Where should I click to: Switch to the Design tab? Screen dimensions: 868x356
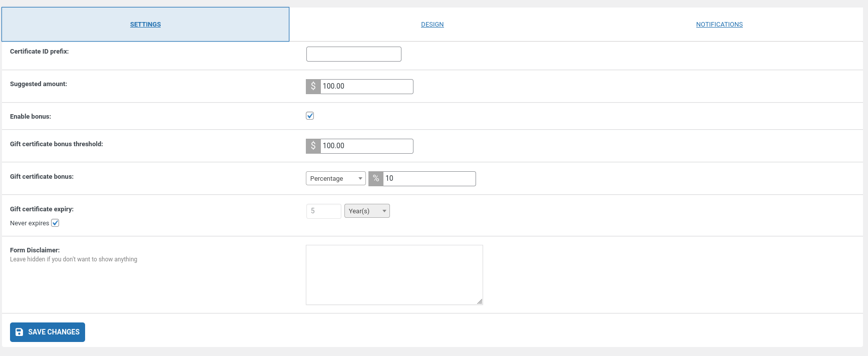coord(432,25)
